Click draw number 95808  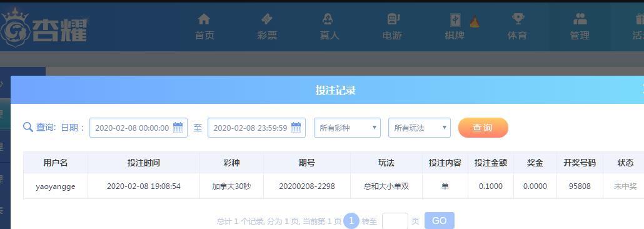pos(580,186)
